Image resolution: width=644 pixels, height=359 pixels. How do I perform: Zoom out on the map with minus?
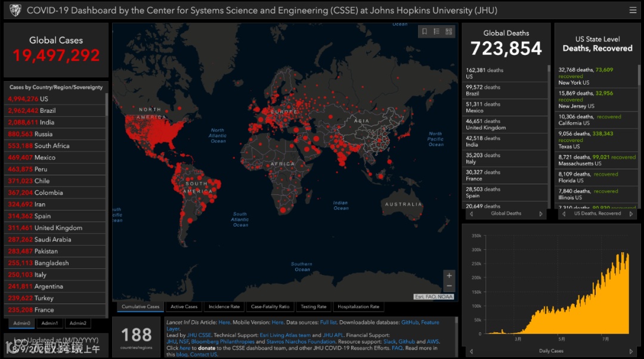tap(449, 286)
